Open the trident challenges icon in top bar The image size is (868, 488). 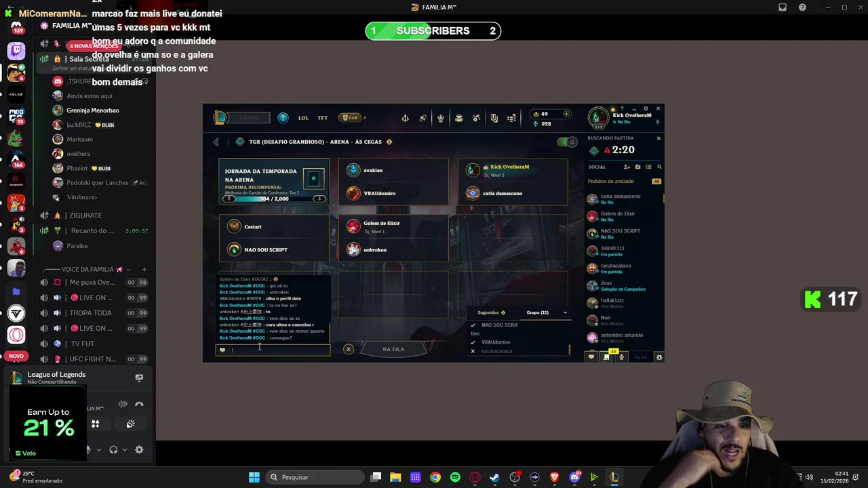pyautogui.click(x=405, y=118)
